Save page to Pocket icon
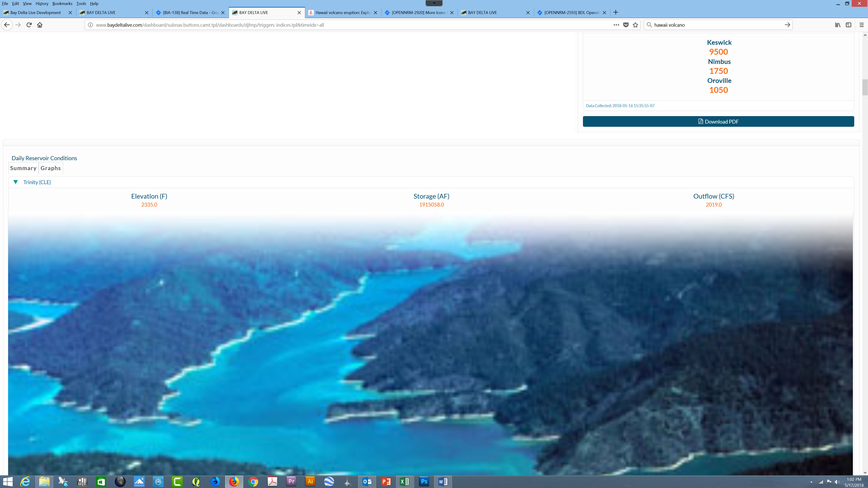This screenshot has height=488, width=868. point(626,25)
